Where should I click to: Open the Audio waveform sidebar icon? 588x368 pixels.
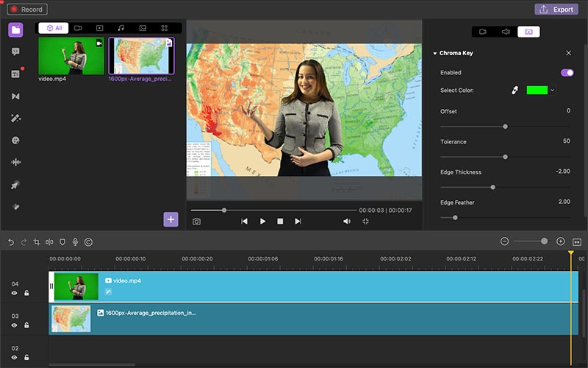pos(15,162)
